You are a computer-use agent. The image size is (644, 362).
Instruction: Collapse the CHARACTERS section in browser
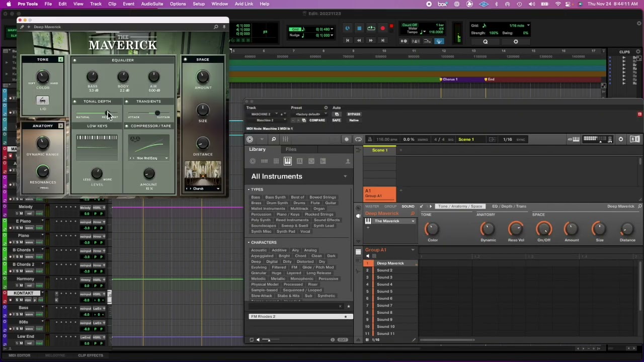249,242
